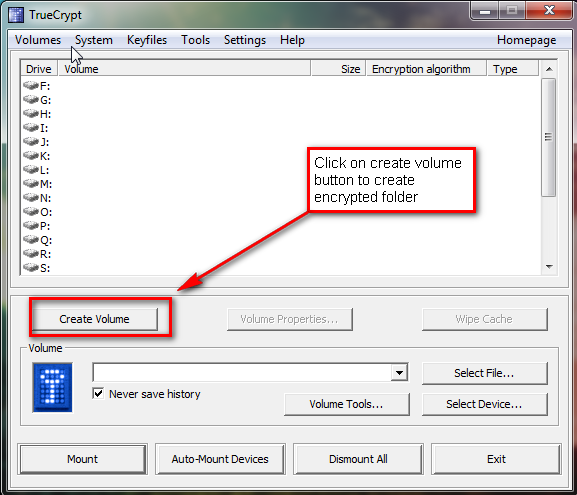Viewport: 577px width, 495px height.
Task: Open the Volumes menu
Action: tap(38, 40)
